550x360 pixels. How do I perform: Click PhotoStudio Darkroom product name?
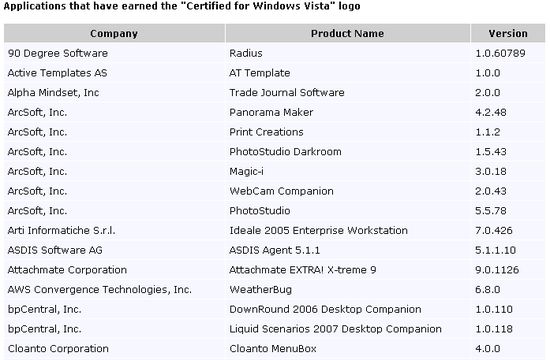pos(285,152)
